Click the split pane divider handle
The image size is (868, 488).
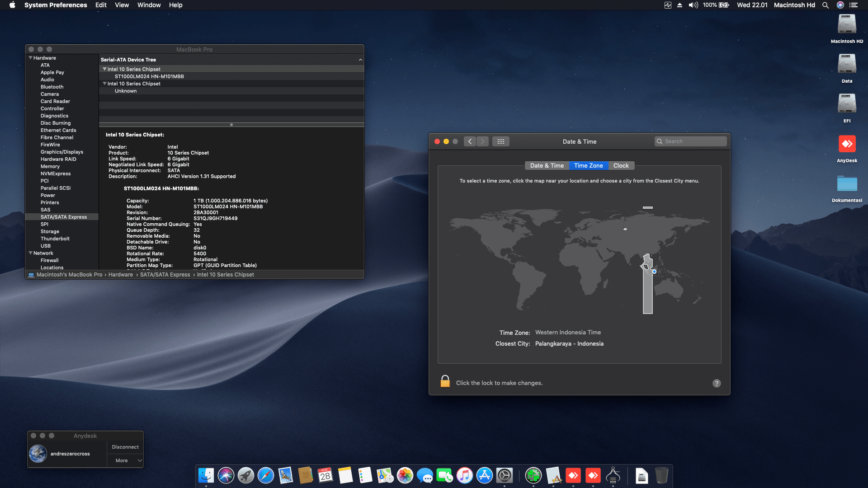(231, 125)
